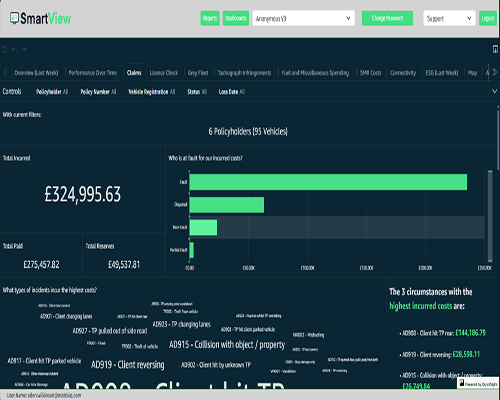Switch to Overview (Last Week) tab

pyautogui.click(x=36, y=73)
